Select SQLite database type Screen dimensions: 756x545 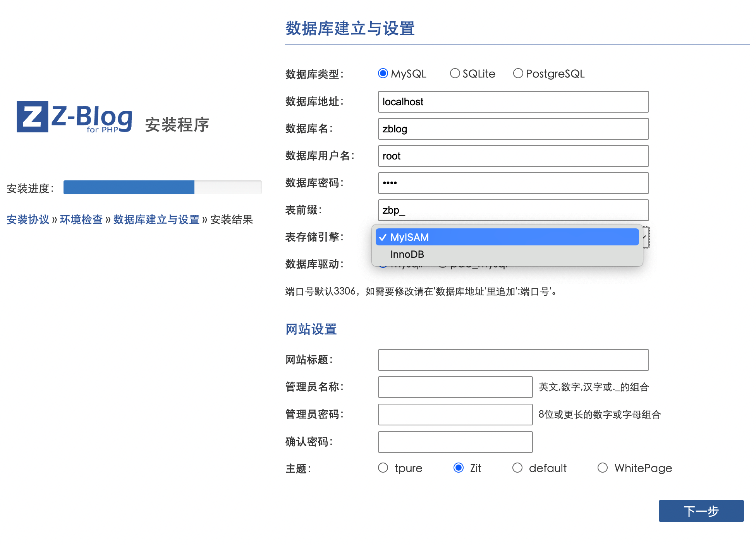click(x=455, y=73)
